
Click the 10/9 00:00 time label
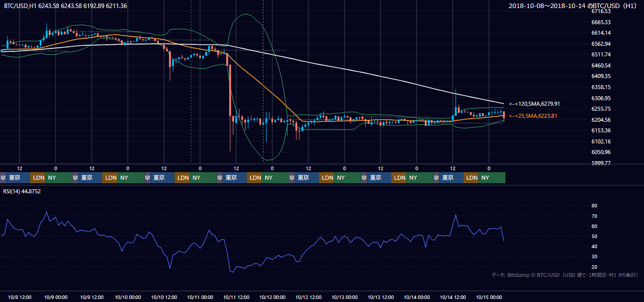(56, 297)
